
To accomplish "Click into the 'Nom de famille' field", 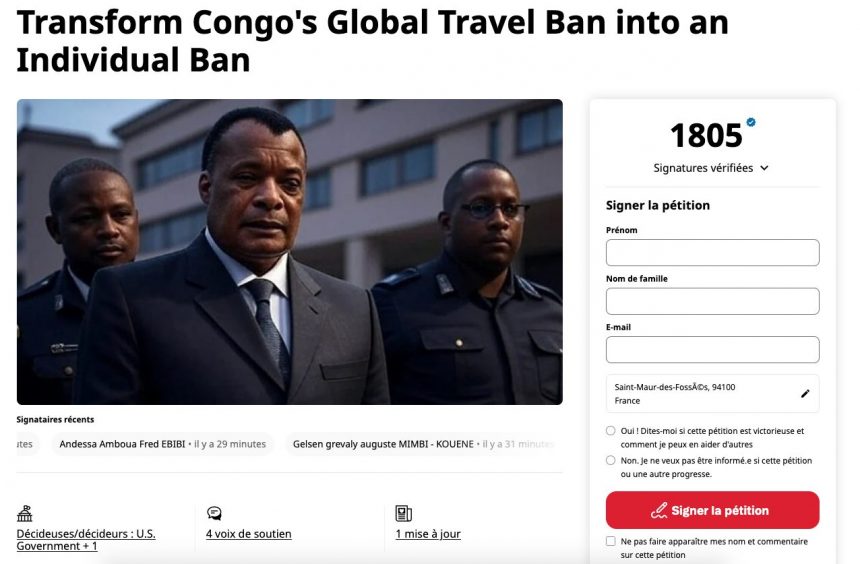I will coord(712,301).
